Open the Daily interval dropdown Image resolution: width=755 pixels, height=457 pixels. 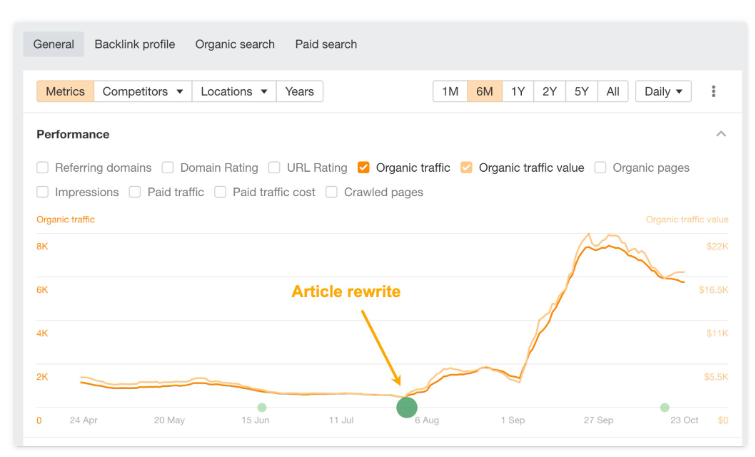click(x=663, y=91)
